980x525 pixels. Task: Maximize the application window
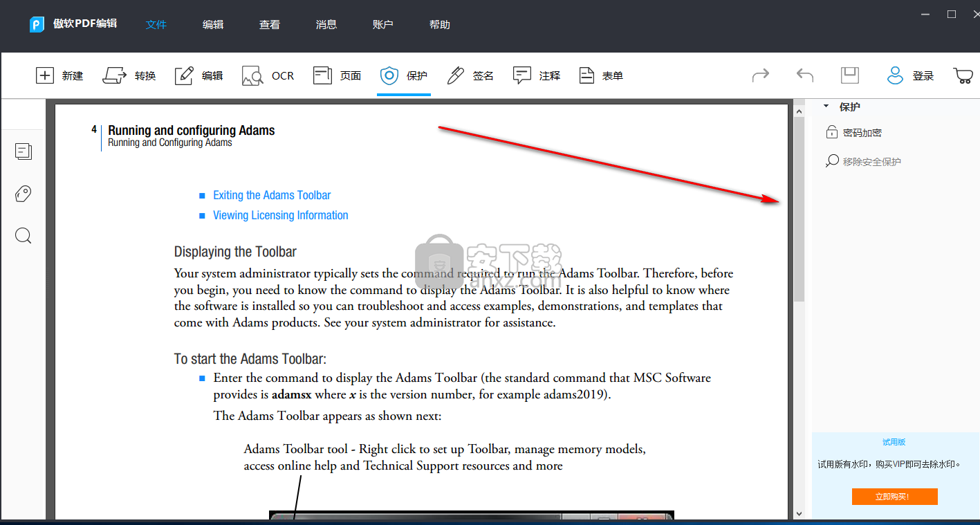click(952, 14)
